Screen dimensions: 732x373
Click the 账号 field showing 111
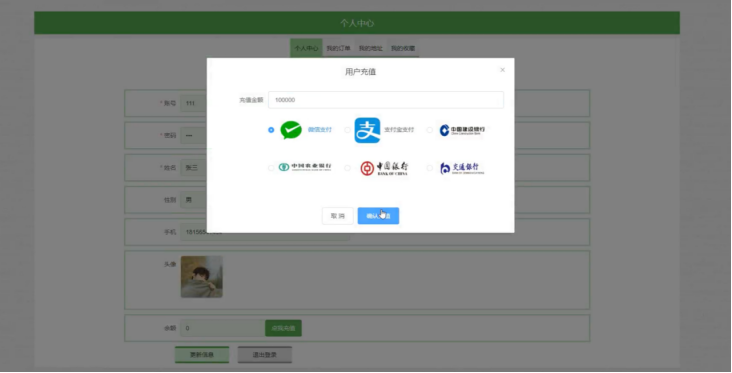click(194, 103)
